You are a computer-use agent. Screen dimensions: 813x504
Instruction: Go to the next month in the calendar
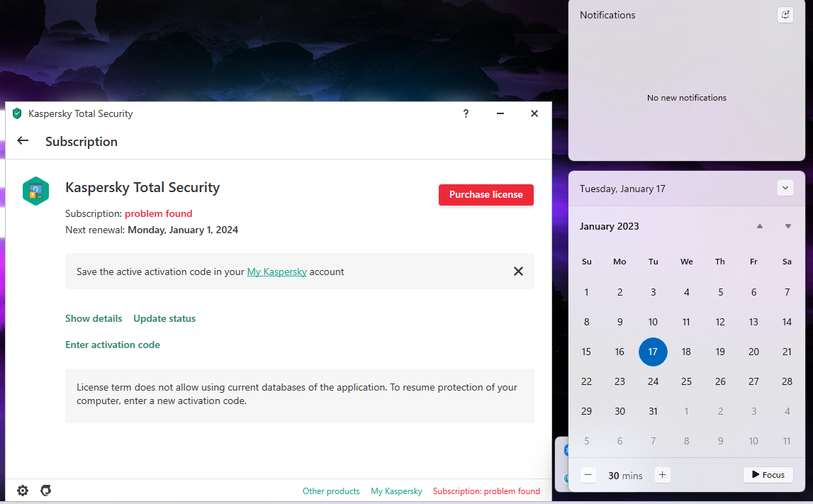788,226
